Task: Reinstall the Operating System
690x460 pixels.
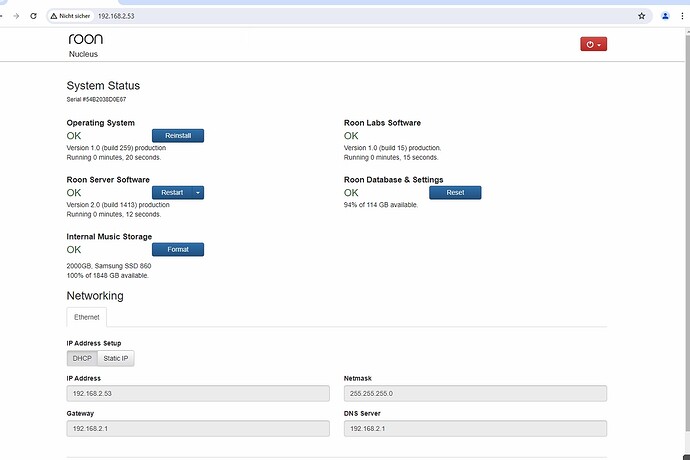Action: [178, 136]
